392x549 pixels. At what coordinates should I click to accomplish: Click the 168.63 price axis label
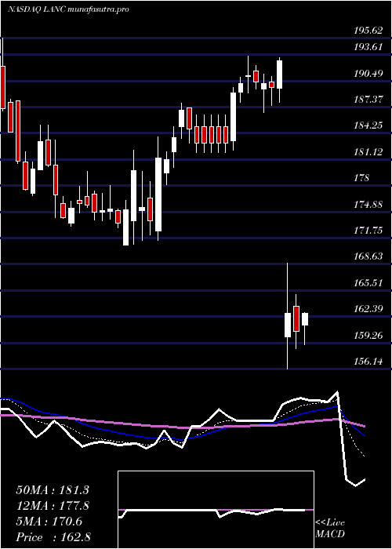click(368, 256)
